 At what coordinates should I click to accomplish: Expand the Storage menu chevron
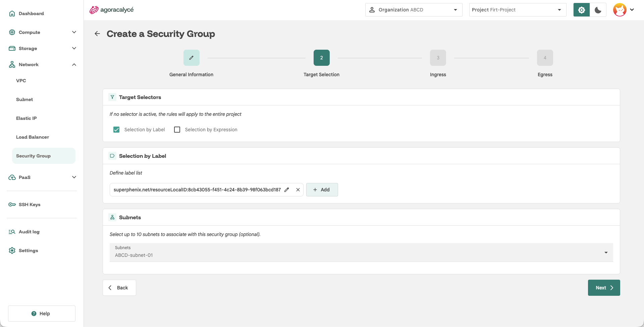pyautogui.click(x=74, y=48)
